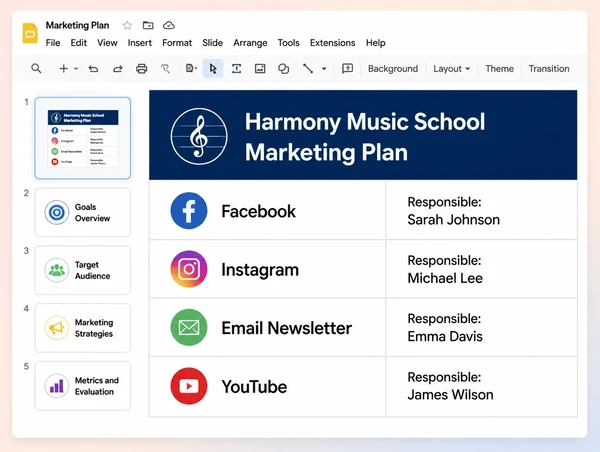Click the YouTube label text
The image size is (600, 452).
[254, 387]
